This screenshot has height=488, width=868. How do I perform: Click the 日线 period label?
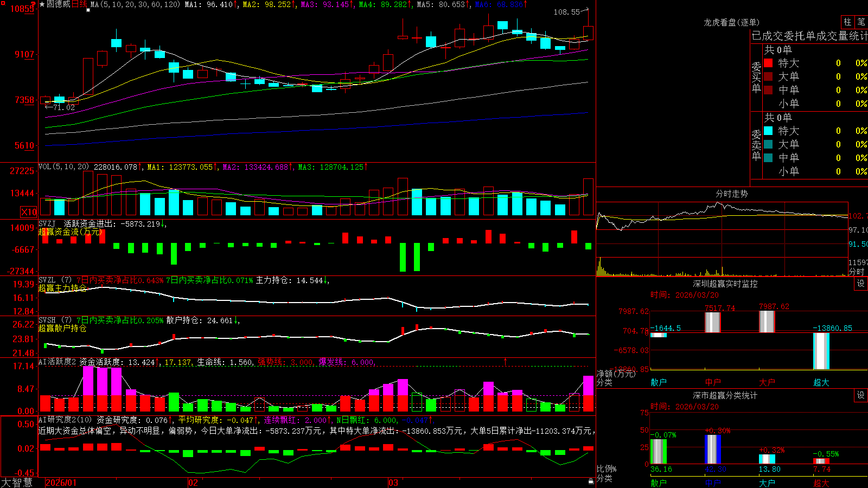tap(79, 4)
